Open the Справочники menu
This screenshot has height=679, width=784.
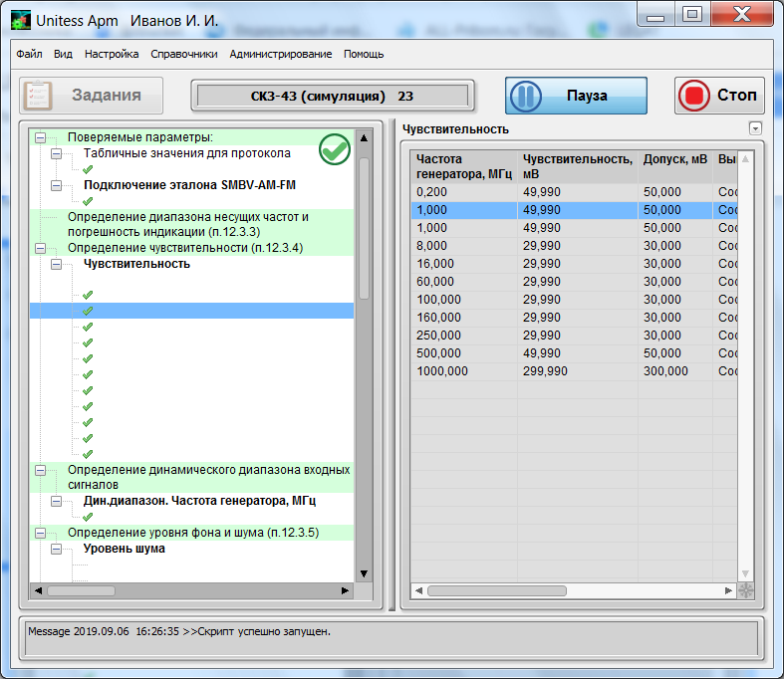[x=183, y=54]
